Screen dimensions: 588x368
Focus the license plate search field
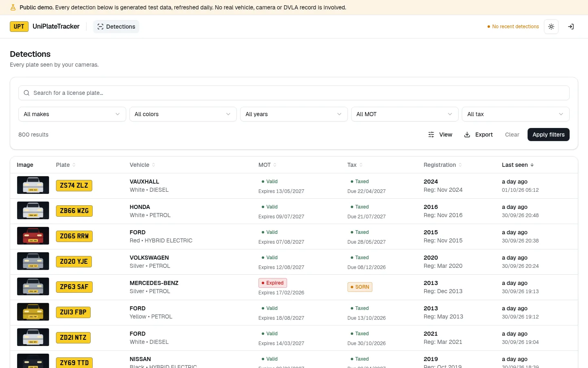[x=294, y=93]
